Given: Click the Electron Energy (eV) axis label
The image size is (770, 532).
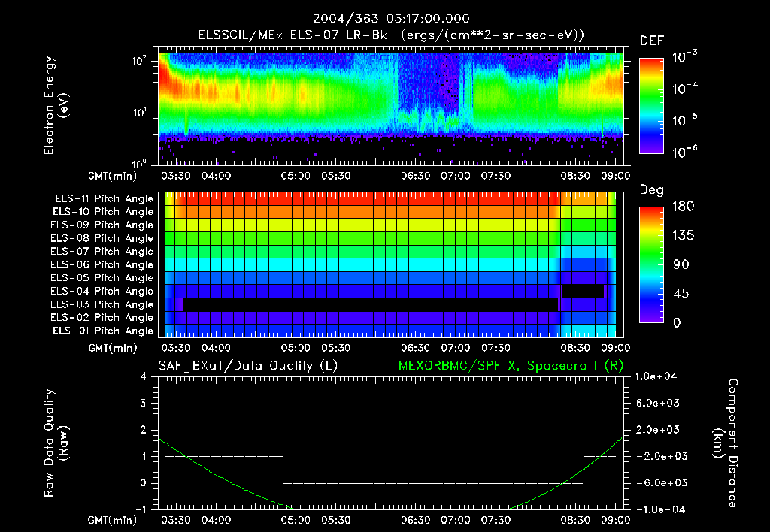Looking at the screenshot, I should pyautogui.click(x=56, y=105).
